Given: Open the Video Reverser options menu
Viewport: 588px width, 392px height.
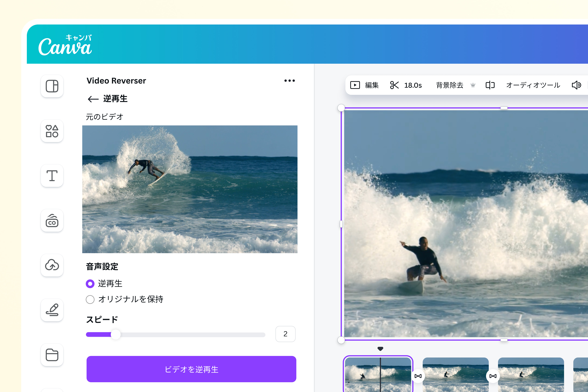Looking at the screenshot, I should pyautogui.click(x=289, y=80).
